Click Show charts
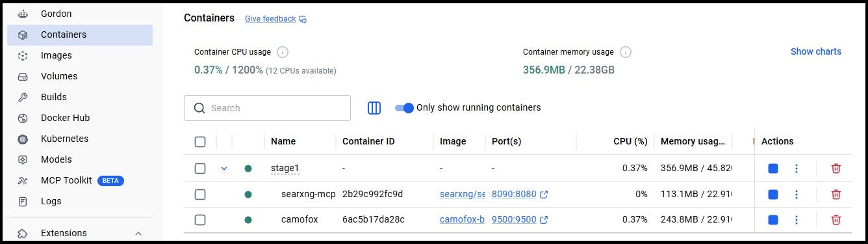The image size is (868, 244). (815, 51)
